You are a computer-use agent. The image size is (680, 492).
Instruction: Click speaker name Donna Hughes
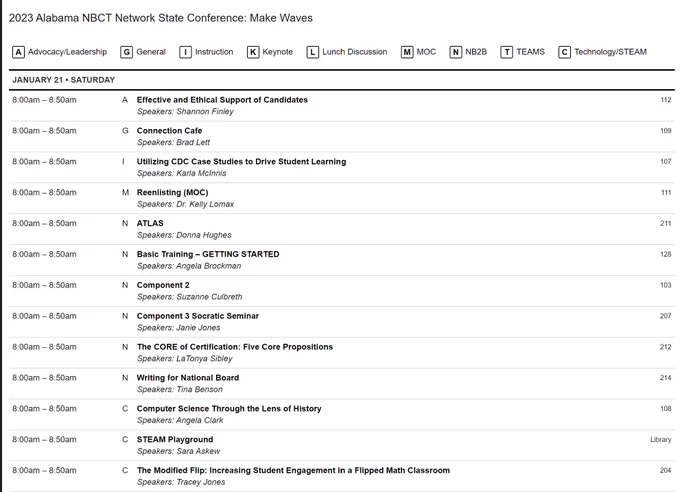click(204, 235)
